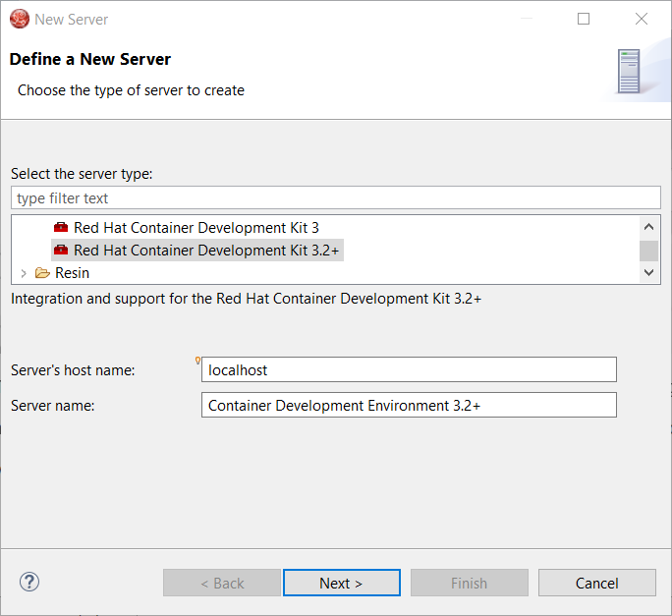Click the Server's host name field
This screenshot has height=616, width=672.
[x=409, y=369]
